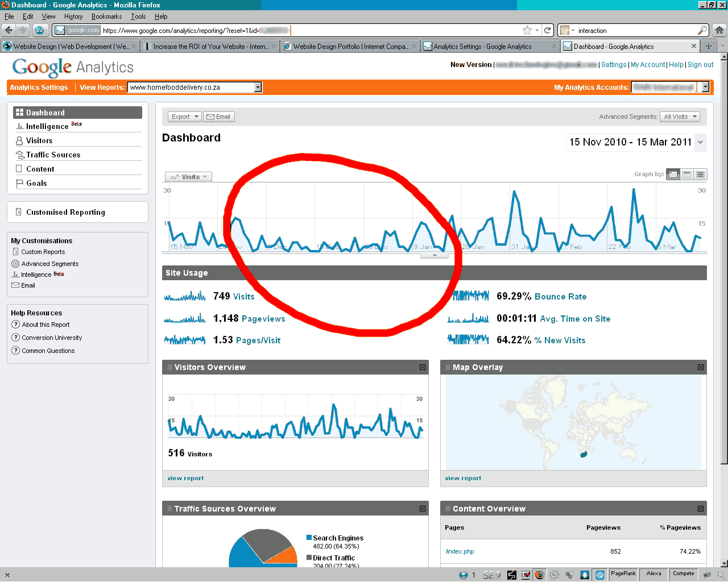Select Traffic Sources in the sidebar
Screen dimensions: 728x582
pos(53,155)
